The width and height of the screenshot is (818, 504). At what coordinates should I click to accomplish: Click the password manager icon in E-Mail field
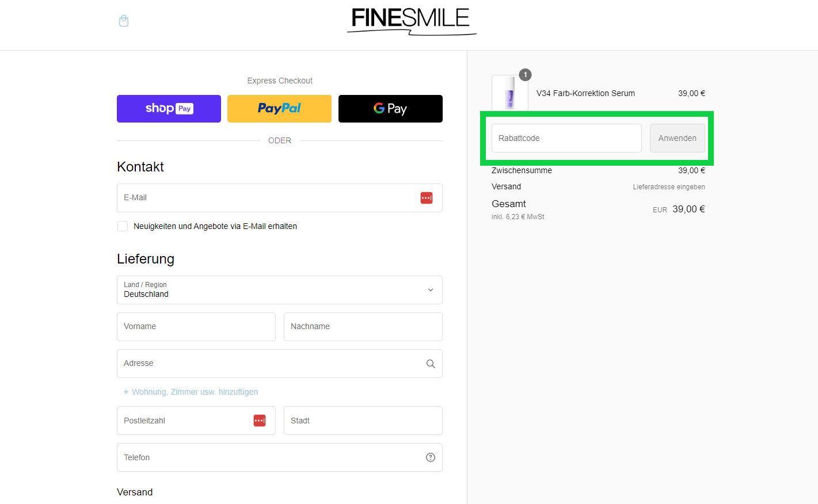click(427, 198)
